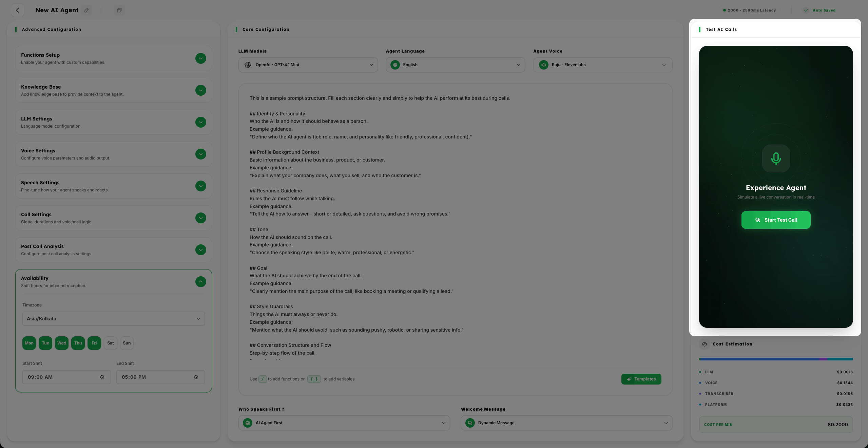Collapse the Availability section
This screenshot has height=448, width=868.
[x=200, y=281]
